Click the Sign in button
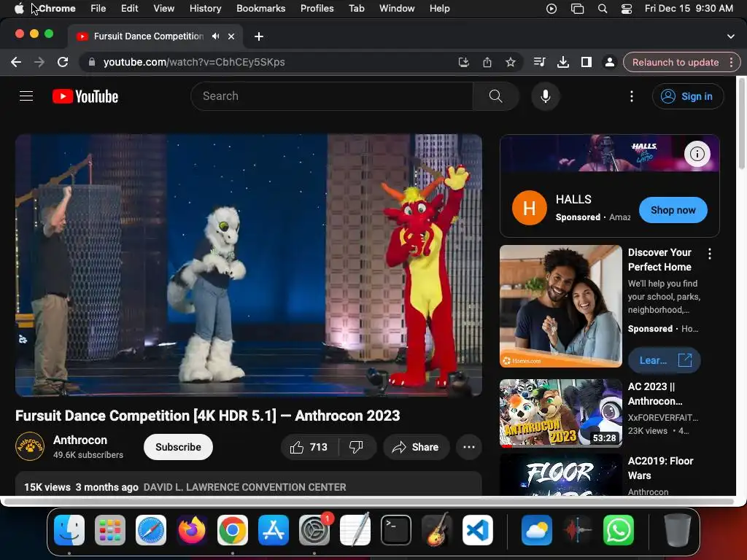This screenshot has height=560, width=747. 687,96
